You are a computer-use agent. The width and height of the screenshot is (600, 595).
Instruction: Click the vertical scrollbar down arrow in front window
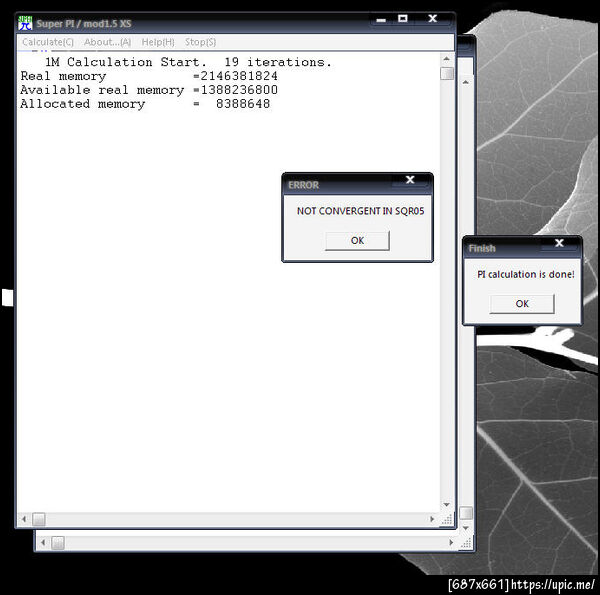tap(447, 505)
